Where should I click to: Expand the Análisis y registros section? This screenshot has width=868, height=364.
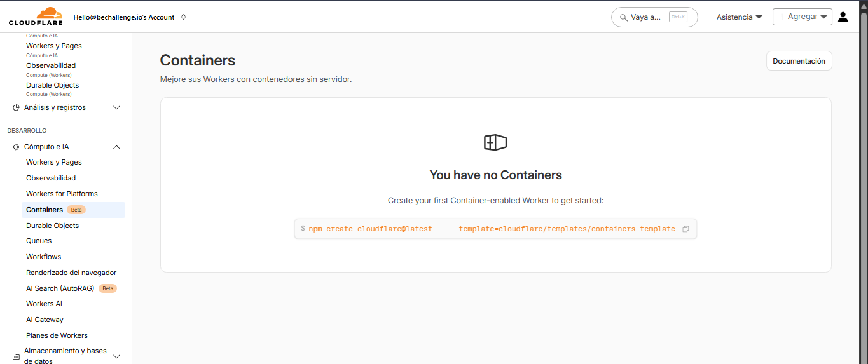pos(116,108)
